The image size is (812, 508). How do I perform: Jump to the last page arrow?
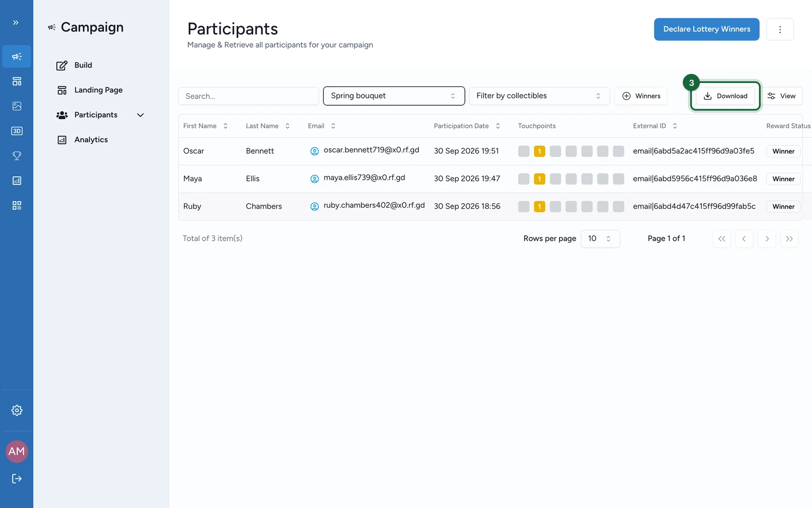[789, 239]
